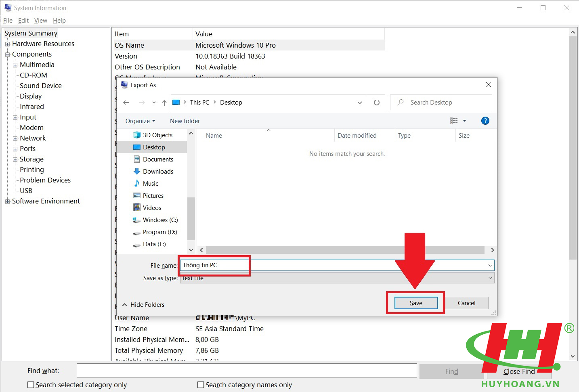Open the Help menu

[x=59, y=21]
